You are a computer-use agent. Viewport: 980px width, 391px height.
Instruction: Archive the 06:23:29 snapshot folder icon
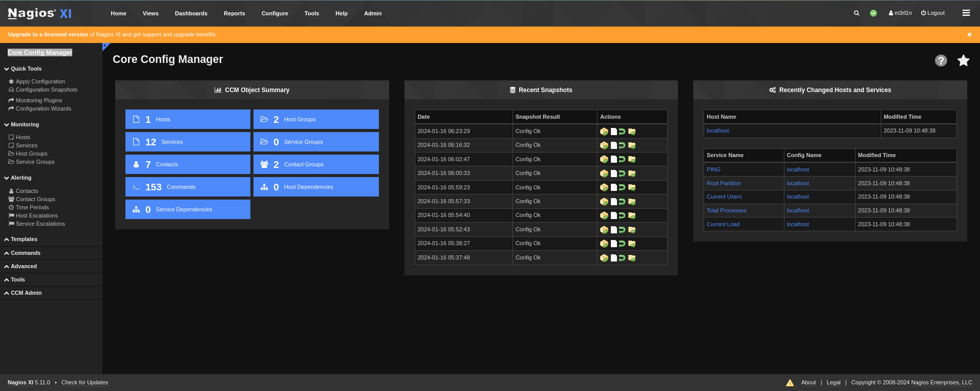(632, 132)
